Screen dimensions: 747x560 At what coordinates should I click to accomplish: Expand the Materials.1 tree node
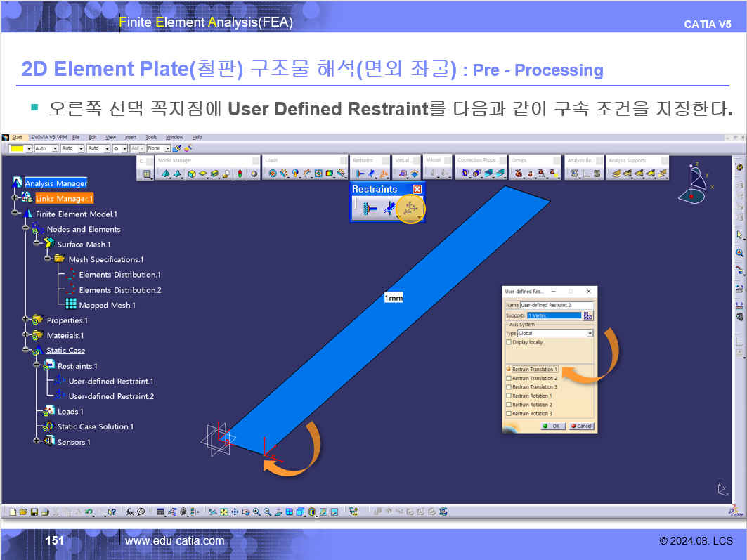[x=26, y=334]
